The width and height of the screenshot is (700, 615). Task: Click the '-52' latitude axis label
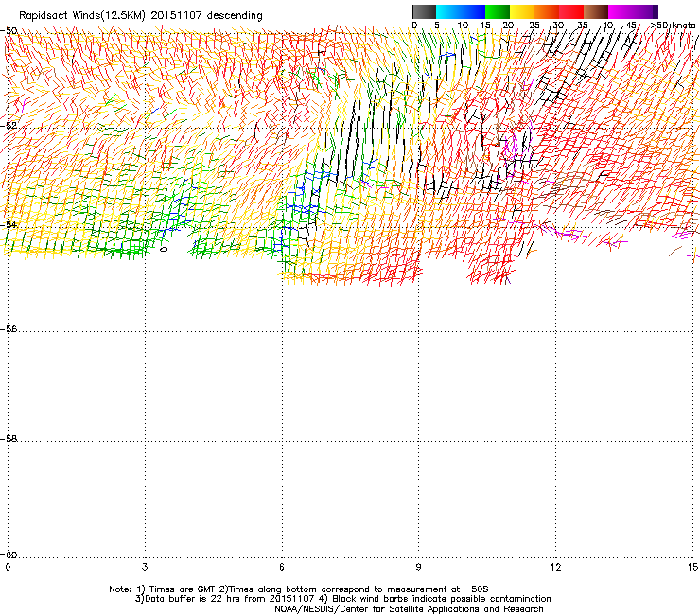[x=9, y=126]
